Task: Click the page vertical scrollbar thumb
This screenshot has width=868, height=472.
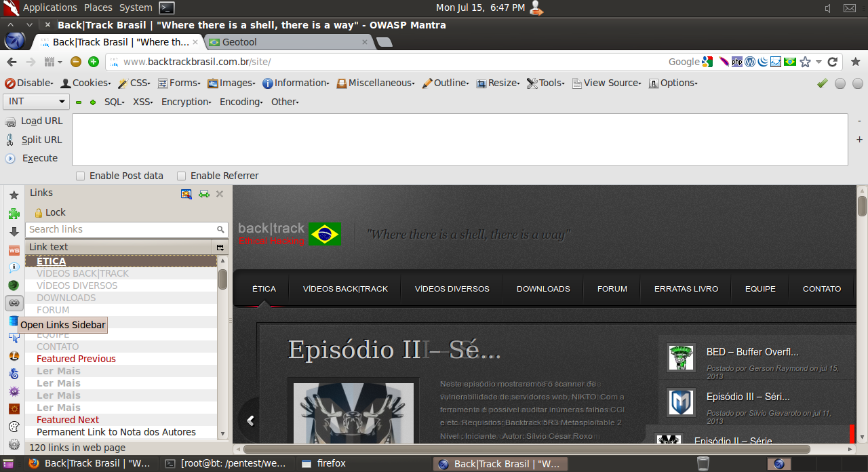Action: [x=862, y=205]
